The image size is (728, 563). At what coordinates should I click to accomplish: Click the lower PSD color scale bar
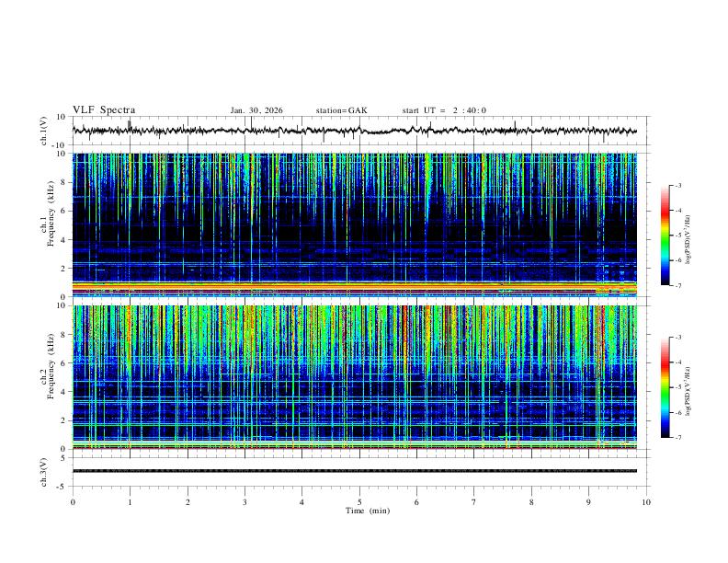point(665,387)
